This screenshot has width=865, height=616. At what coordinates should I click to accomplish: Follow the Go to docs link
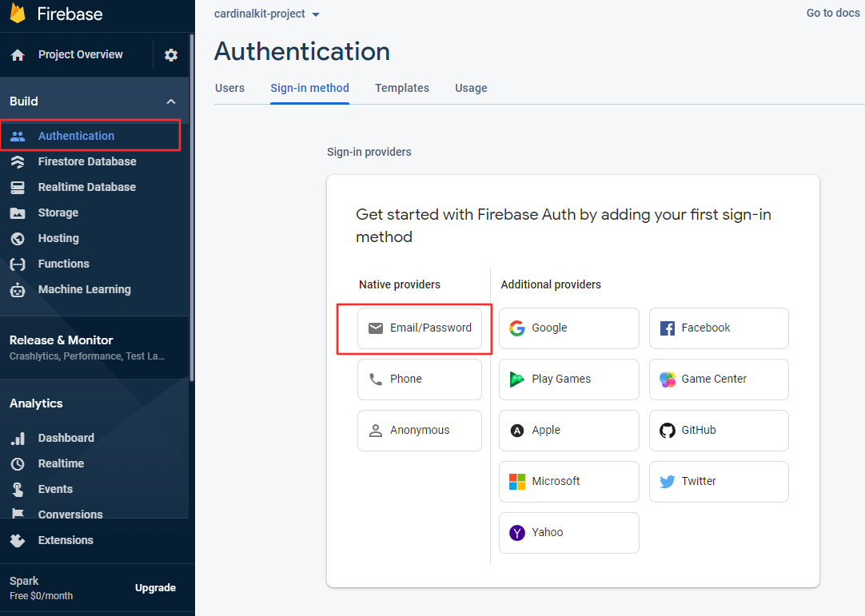[832, 13]
